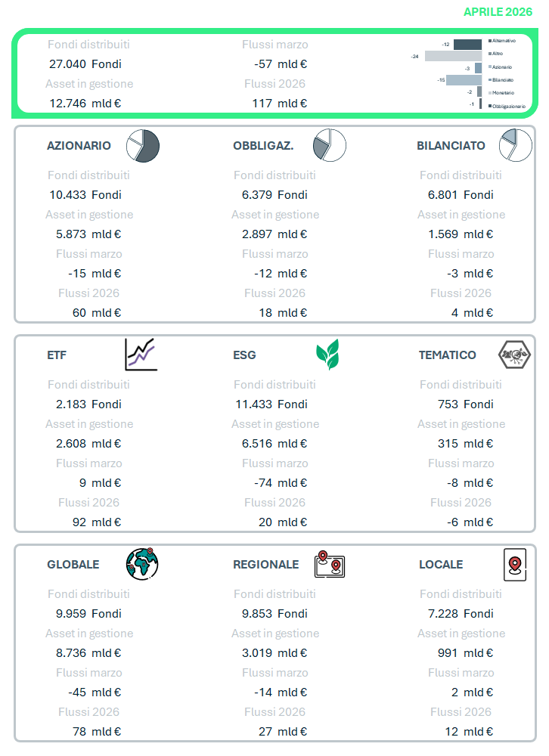
Task: Select the TEMATICO hexagon icon
Action: click(514, 354)
